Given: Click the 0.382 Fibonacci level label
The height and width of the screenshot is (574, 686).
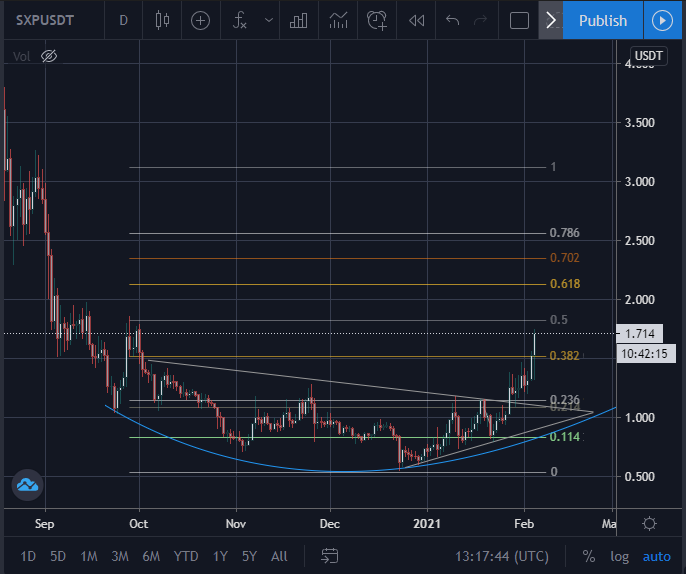Looking at the screenshot, I should point(564,356).
